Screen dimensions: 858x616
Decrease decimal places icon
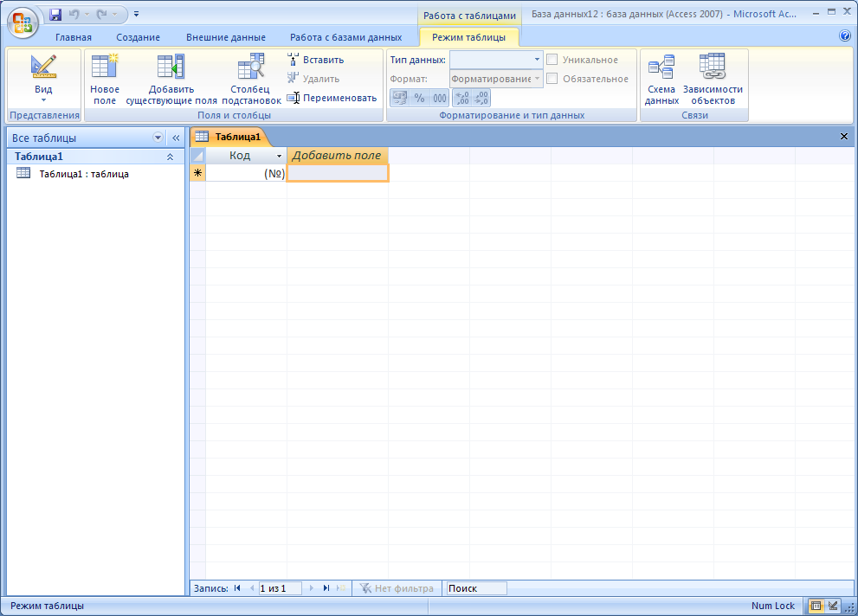point(481,98)
